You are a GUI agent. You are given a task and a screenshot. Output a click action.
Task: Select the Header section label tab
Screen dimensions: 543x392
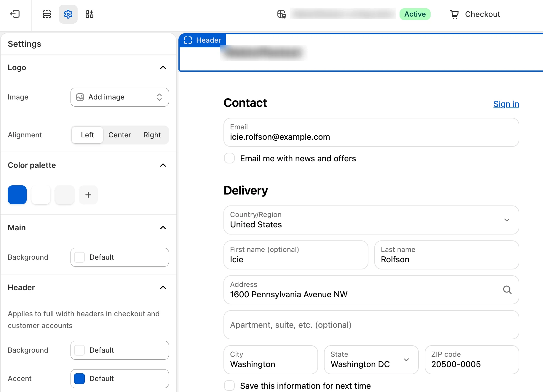203,40
